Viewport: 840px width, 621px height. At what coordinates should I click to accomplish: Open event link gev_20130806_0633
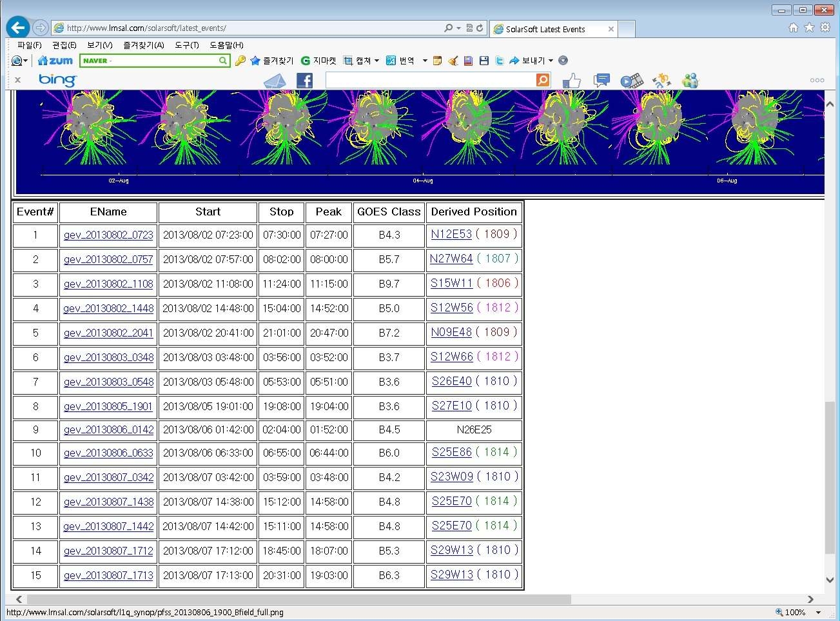(x=108, y=453)
